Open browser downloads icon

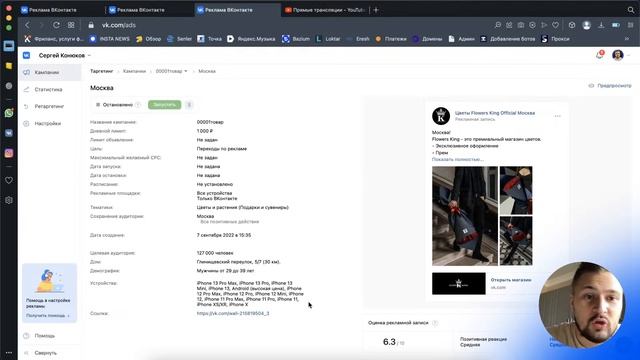click(x=601, y=25)
